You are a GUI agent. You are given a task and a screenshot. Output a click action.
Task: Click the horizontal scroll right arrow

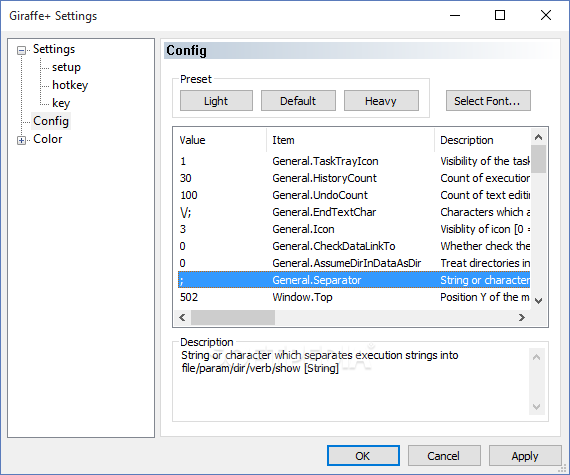click(522, 318)
